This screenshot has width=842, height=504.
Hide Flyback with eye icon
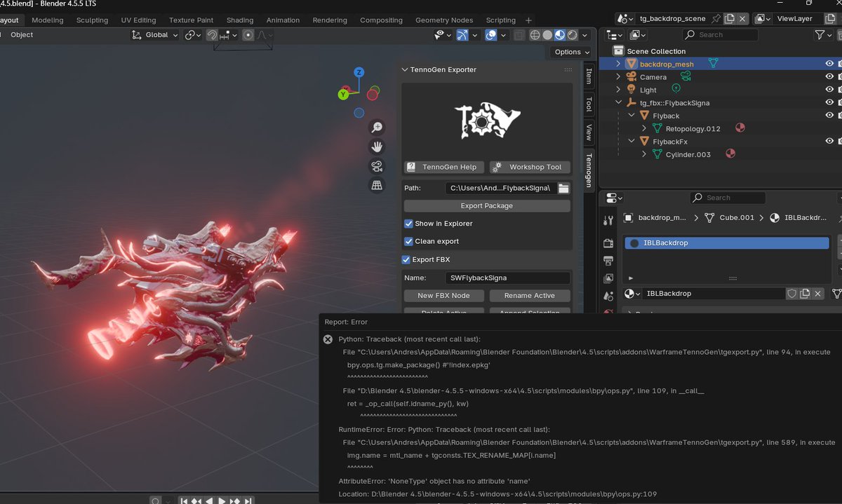tap(829, 115)
